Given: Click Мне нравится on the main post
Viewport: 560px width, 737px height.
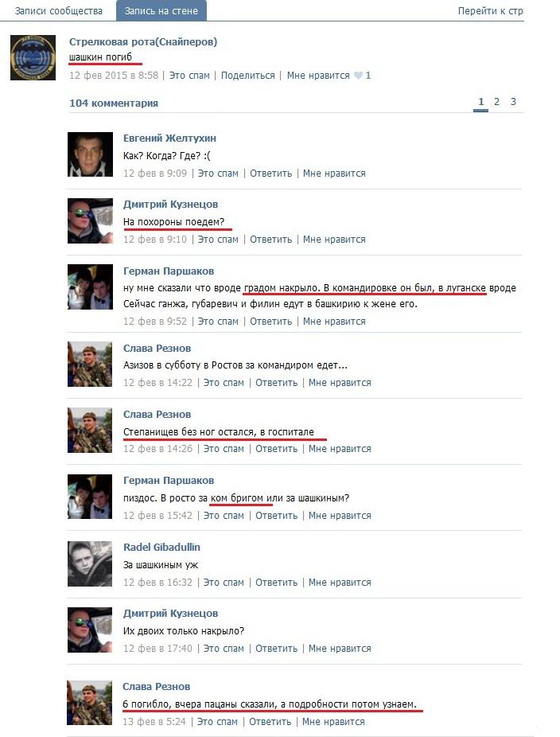Looking at the screenshot, I should 318,75.
